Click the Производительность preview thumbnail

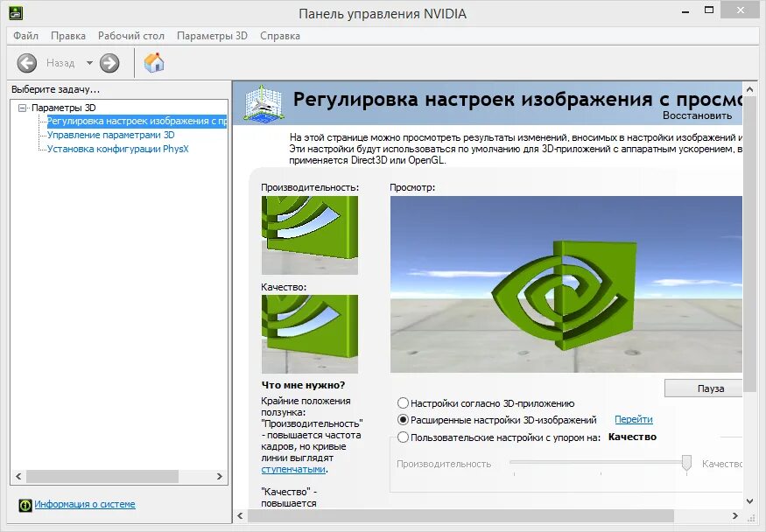tap(310, 235)
